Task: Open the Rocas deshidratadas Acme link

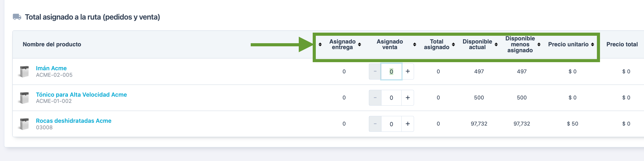Action: coord(73,121)
